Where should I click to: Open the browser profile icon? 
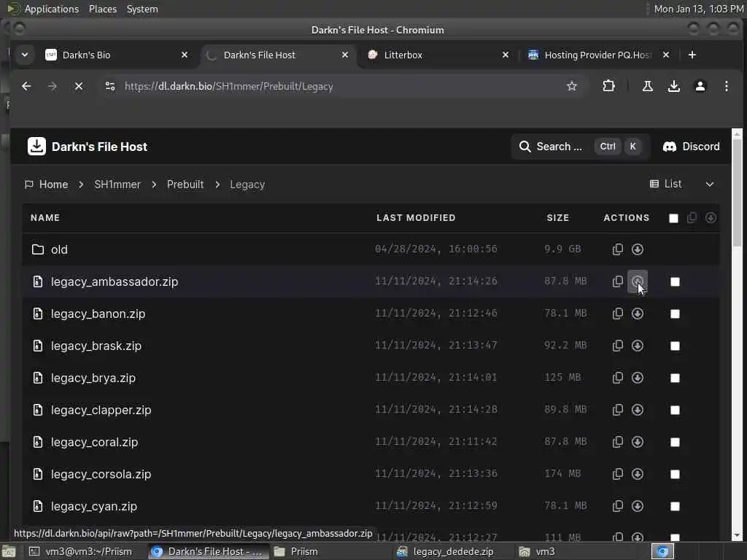(700, 86)
